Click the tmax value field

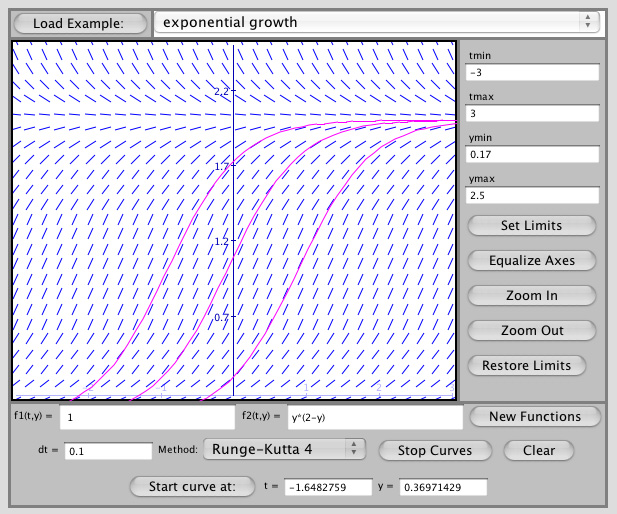(531, 114)
